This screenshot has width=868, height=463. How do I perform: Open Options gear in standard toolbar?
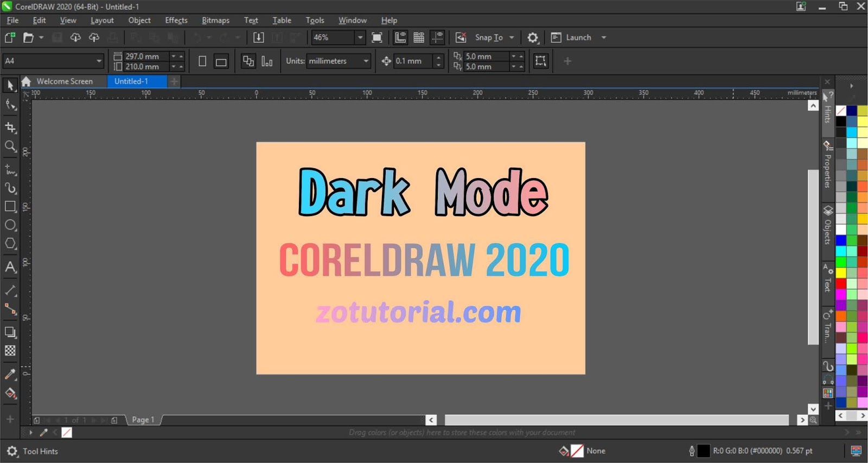tap(533, 37)
